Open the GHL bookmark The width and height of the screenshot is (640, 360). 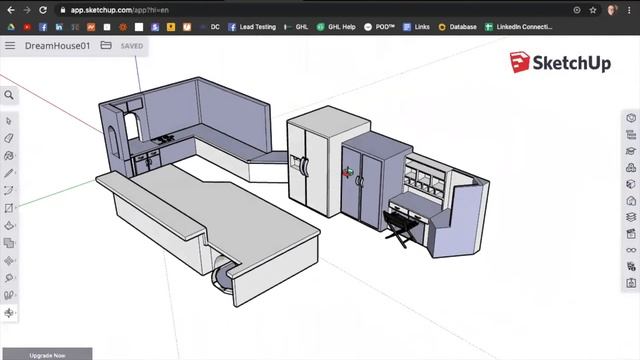point(296,27)
